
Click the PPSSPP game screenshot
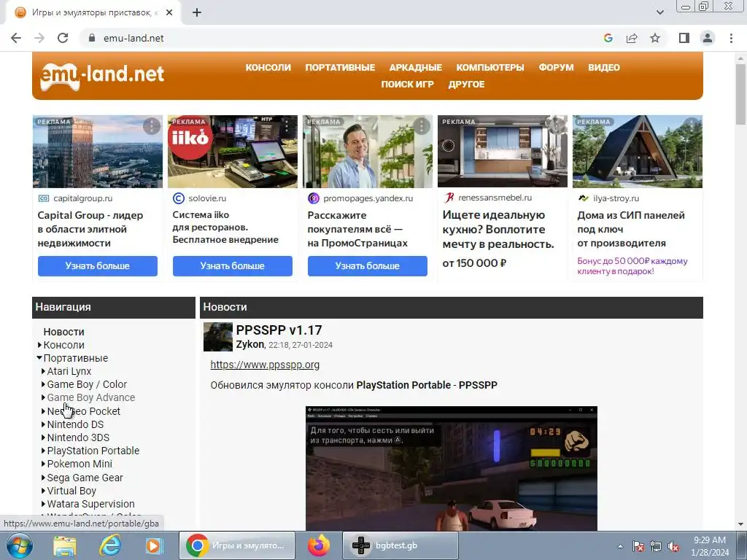click(x=451, y=469)
